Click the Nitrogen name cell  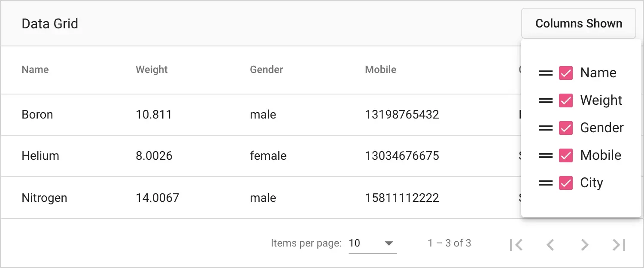coord(44,198)
